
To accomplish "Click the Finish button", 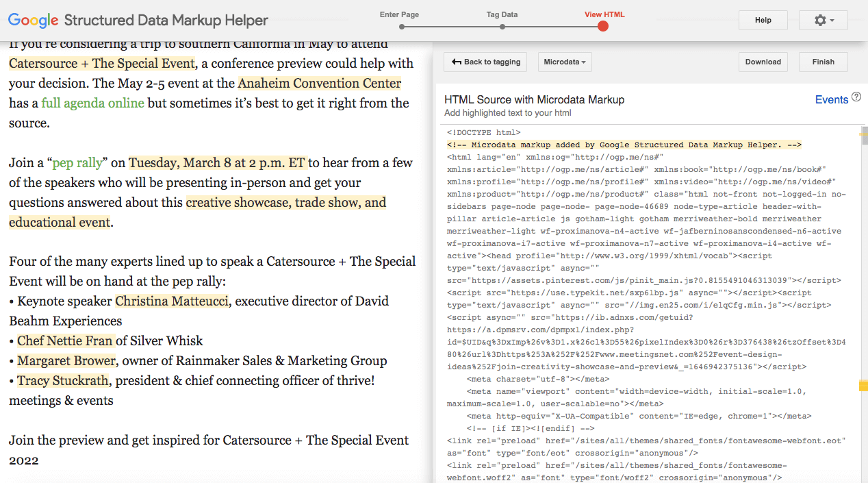I will point(823,62).
